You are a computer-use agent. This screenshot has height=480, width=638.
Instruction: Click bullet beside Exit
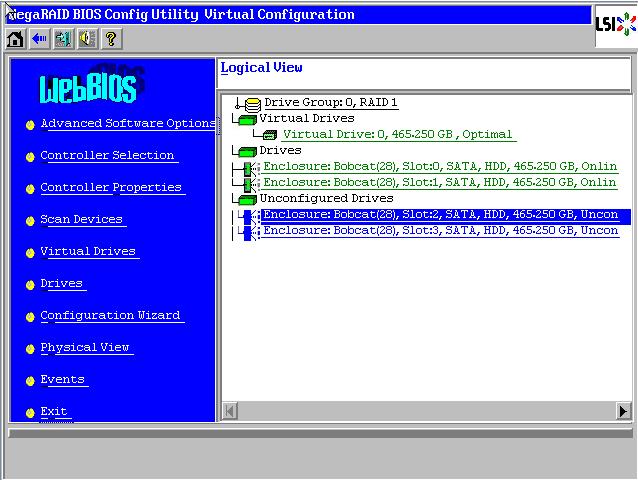[x=30, y=413]
